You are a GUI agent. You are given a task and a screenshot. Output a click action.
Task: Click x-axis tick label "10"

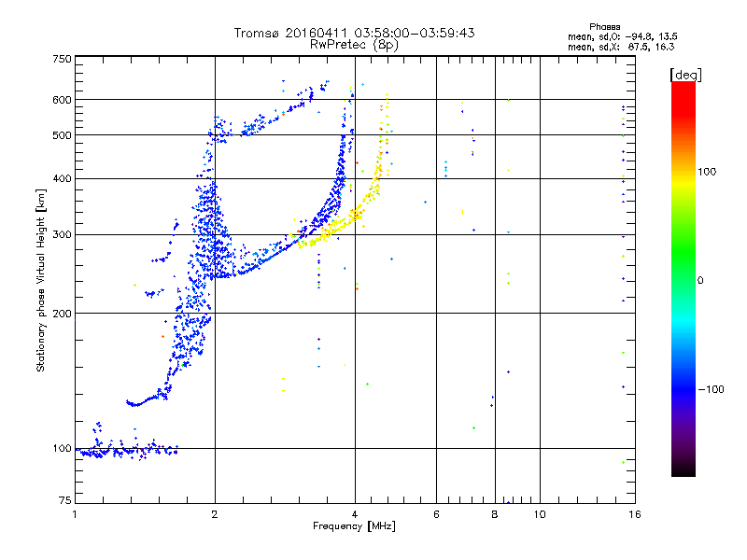click(x=540, y=514)
